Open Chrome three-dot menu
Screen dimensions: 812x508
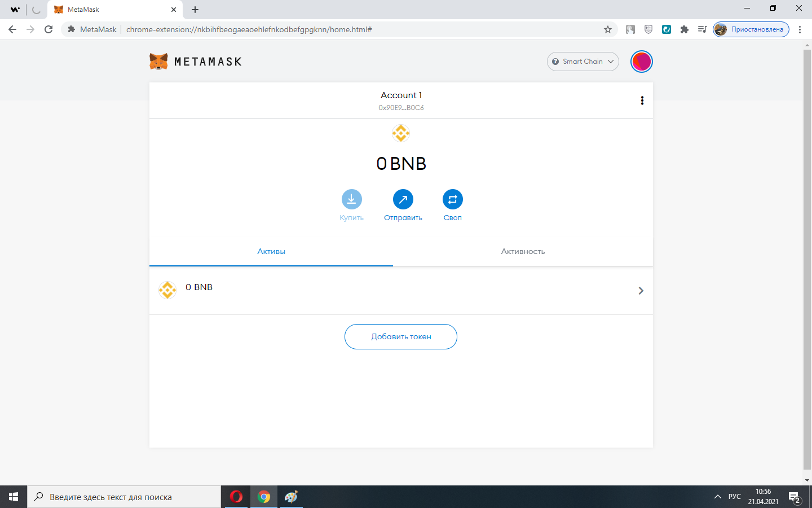point(800,29)
